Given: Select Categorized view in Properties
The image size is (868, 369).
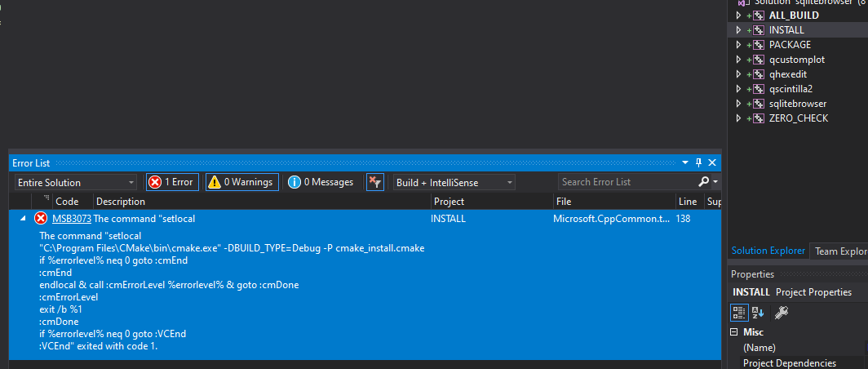Looking at the screenshot, I should coord(738,313).
